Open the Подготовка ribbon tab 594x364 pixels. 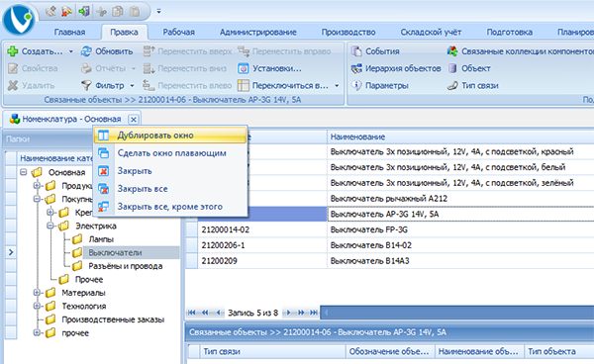click(x=510, y=33)
